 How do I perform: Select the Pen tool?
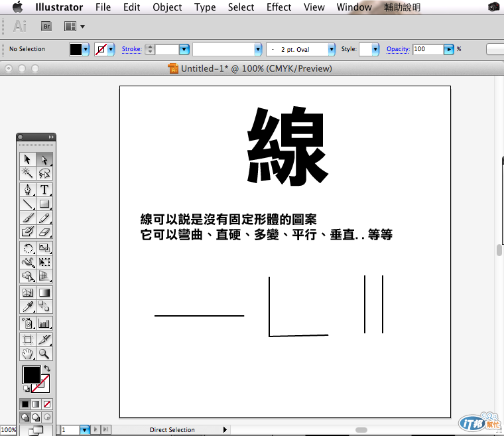click(28, 190)
